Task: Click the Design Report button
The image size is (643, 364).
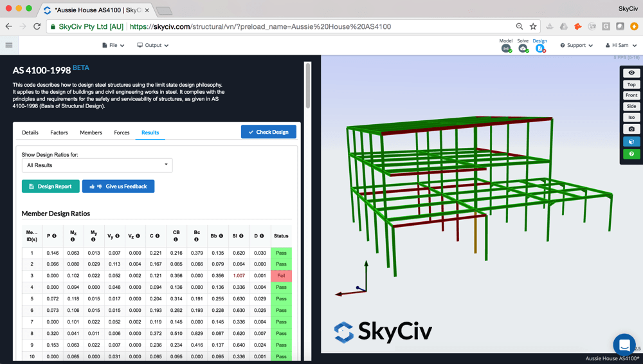Action: (x=51, y=187)
